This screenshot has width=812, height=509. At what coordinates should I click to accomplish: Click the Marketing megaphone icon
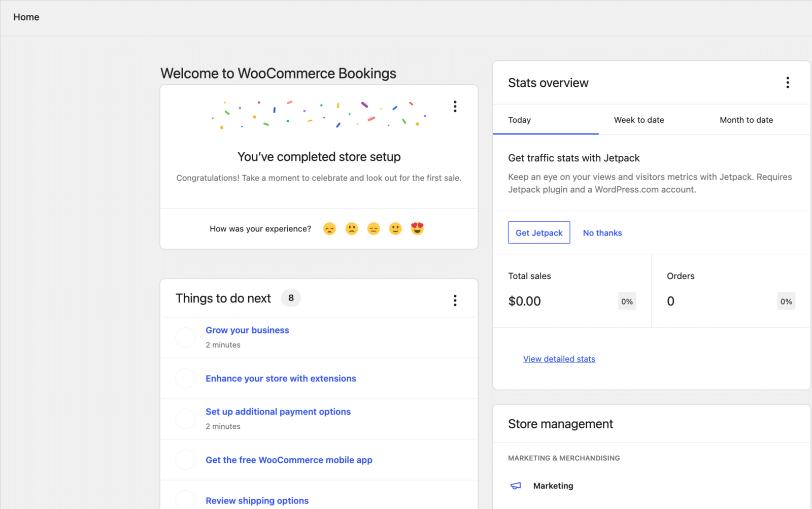click(x=516, y=486)
